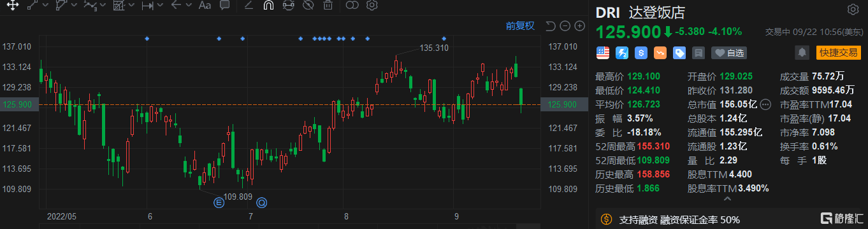Click the ellipsis icon beside 总市值
The width and height of the screenshot is (868, 229).
coord(765,104)
